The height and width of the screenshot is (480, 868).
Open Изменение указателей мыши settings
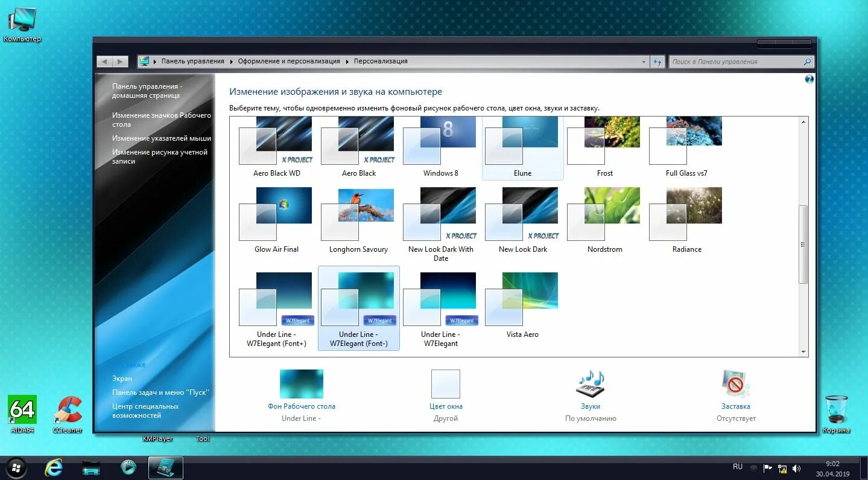pos(160,138)
